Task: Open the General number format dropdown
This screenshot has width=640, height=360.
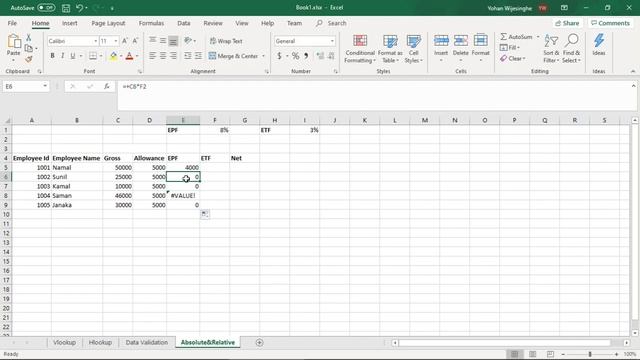Action: tap(332, 41)
